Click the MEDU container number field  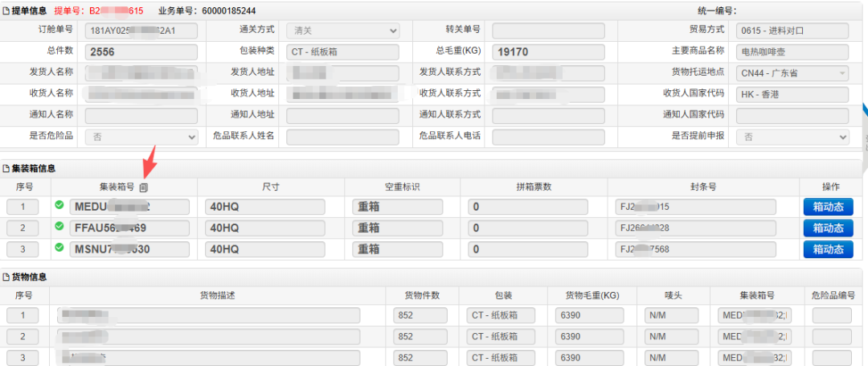tap(129, 207)
